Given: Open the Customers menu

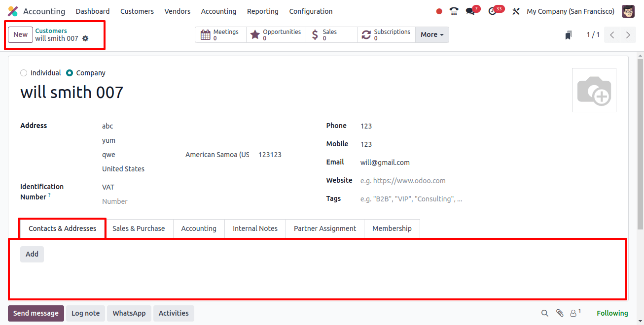Looking at the screenshot, I should [137, 11].
